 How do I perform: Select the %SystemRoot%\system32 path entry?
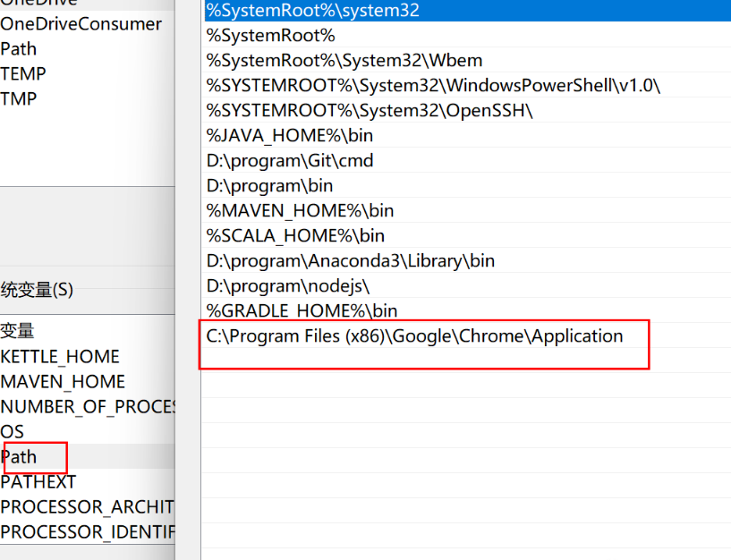[468, 10]
